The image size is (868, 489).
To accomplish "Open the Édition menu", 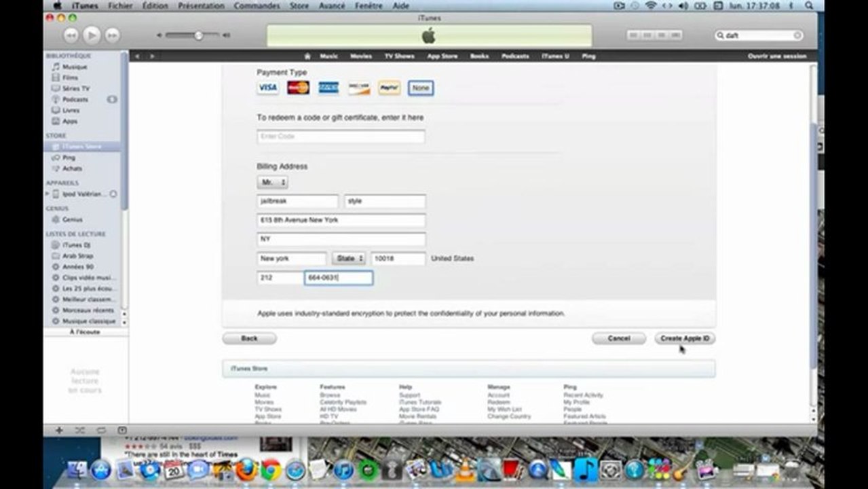I will (x=155, y=5).
